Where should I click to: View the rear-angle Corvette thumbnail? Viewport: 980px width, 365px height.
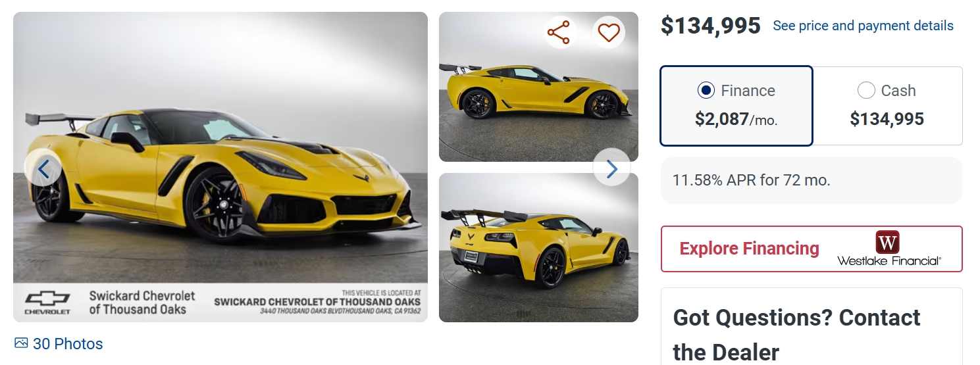538,247
